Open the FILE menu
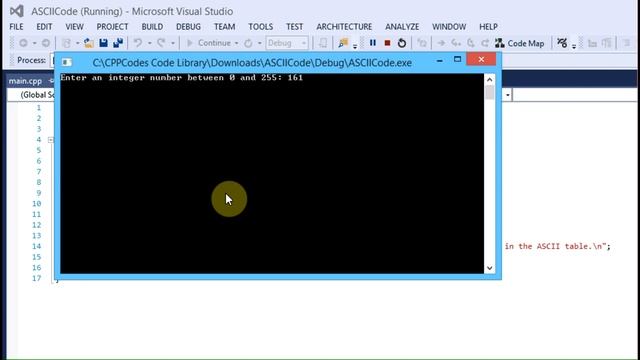The image size is (640, 360). pos(16,27)
